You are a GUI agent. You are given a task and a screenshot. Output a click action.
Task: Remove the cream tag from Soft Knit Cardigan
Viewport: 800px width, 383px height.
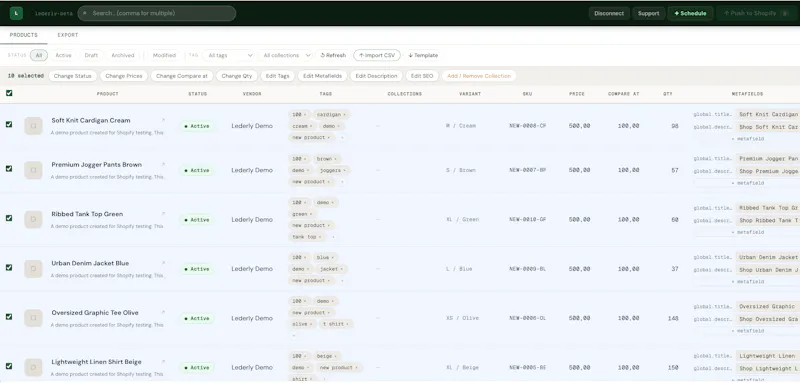click(311, 126)
